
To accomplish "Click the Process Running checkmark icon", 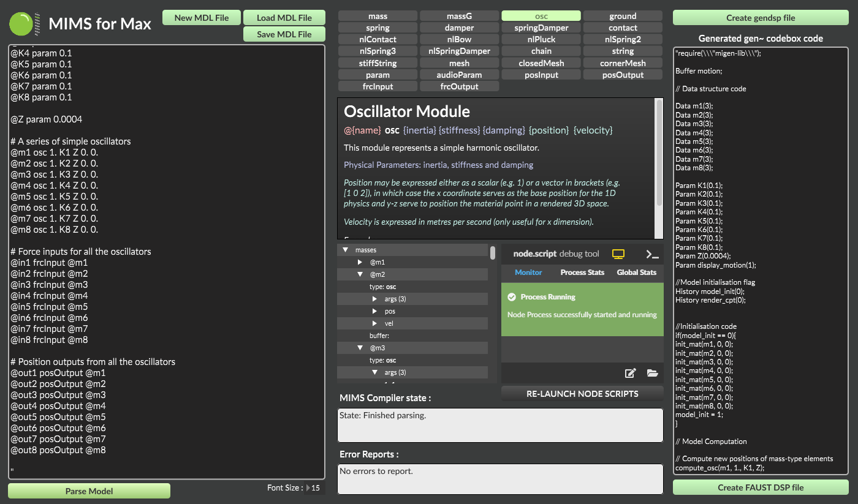I will coord(512,297).
